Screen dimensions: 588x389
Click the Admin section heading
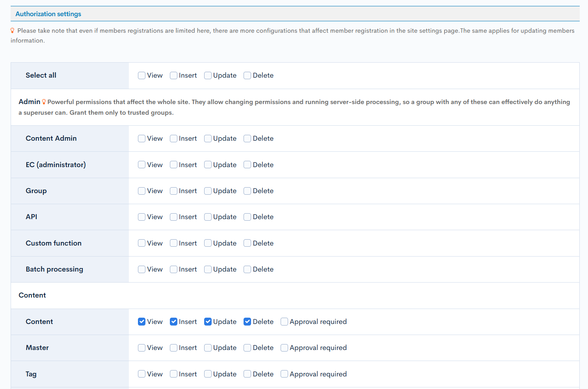[30, 102]
